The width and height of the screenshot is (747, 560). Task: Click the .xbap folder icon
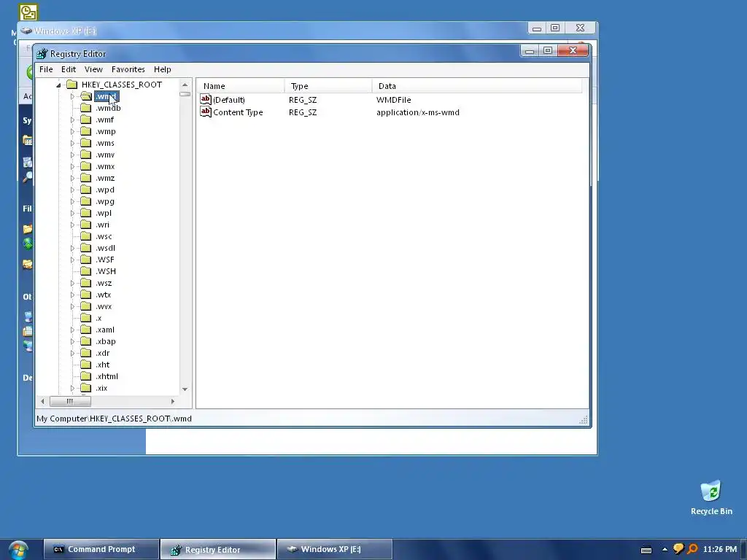(x=86, y=341)
